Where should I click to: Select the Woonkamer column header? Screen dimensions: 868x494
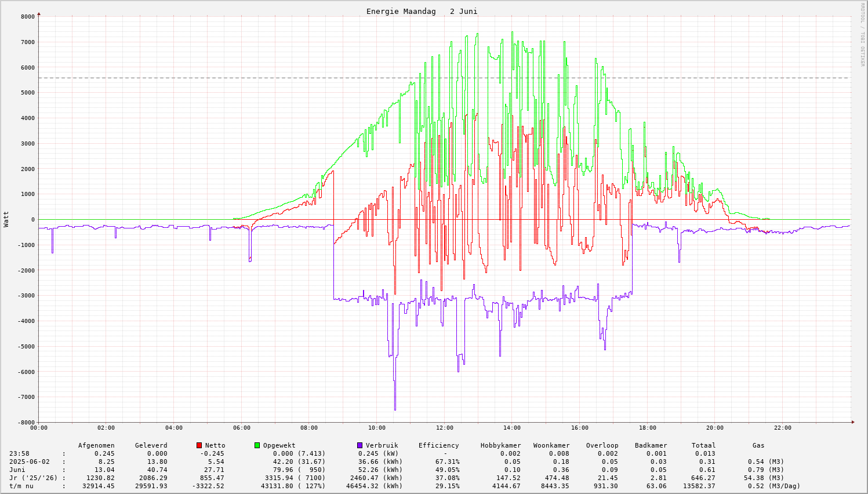click(x=551, y=445)
